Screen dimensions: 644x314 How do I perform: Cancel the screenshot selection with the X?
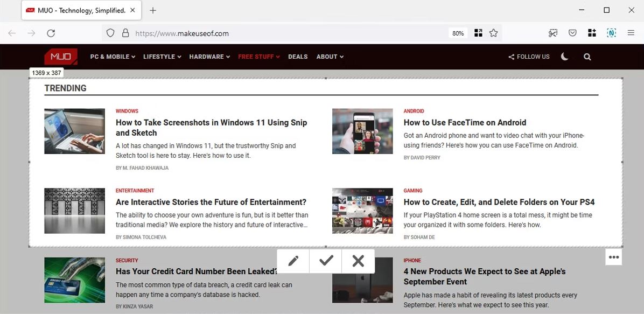[x=358, y=261]
